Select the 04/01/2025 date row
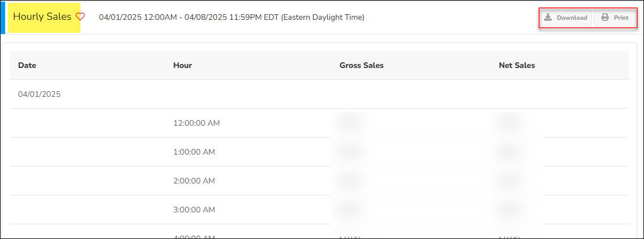The width and height of the screenshot is (644, 239). point(40,94)
